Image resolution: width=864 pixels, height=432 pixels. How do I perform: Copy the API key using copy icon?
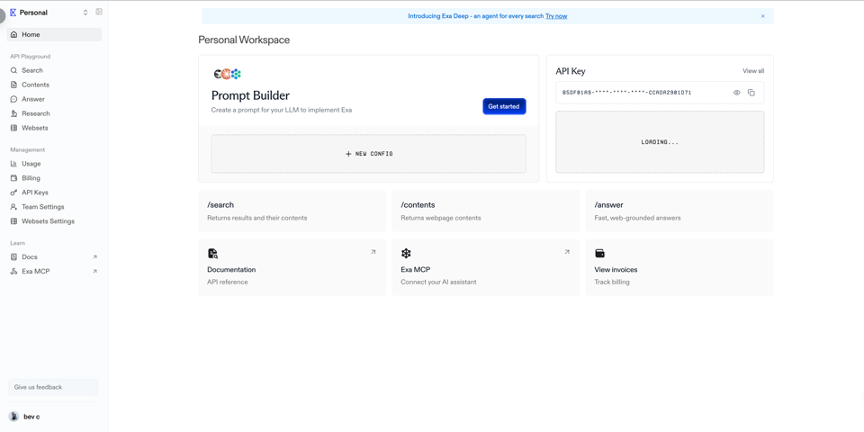pos(751,93)
